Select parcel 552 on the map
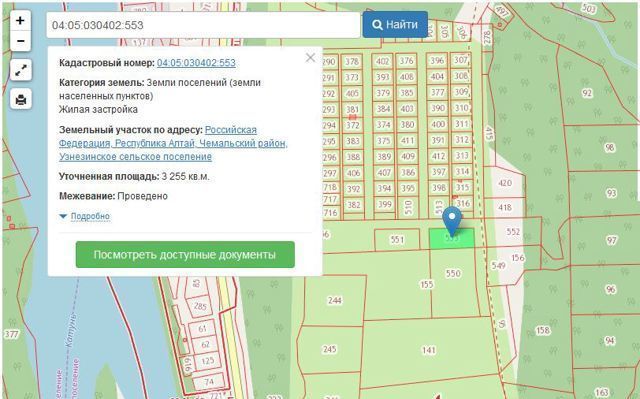 [513, 232]
